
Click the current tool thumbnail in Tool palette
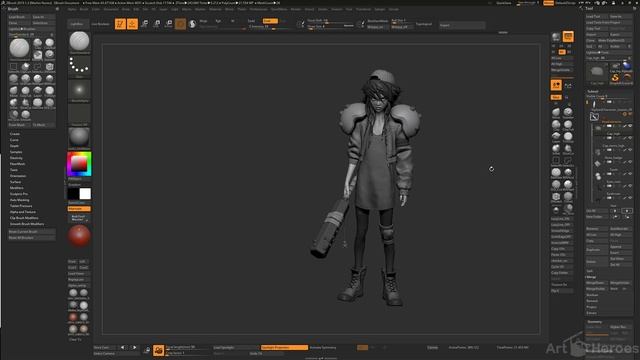pyautogui.click(x=597, y=72)
